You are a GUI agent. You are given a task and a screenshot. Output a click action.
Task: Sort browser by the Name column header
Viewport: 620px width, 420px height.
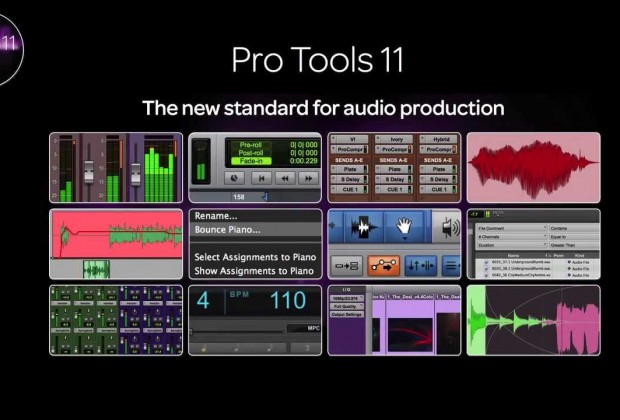tap(513, 255)
